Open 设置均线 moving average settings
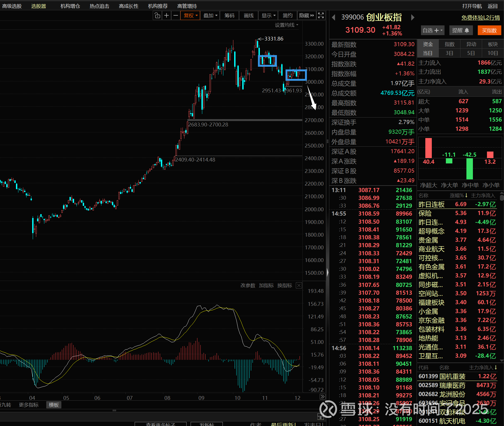Viewport: 504px width, 426px height. click(x=287, y=25)
